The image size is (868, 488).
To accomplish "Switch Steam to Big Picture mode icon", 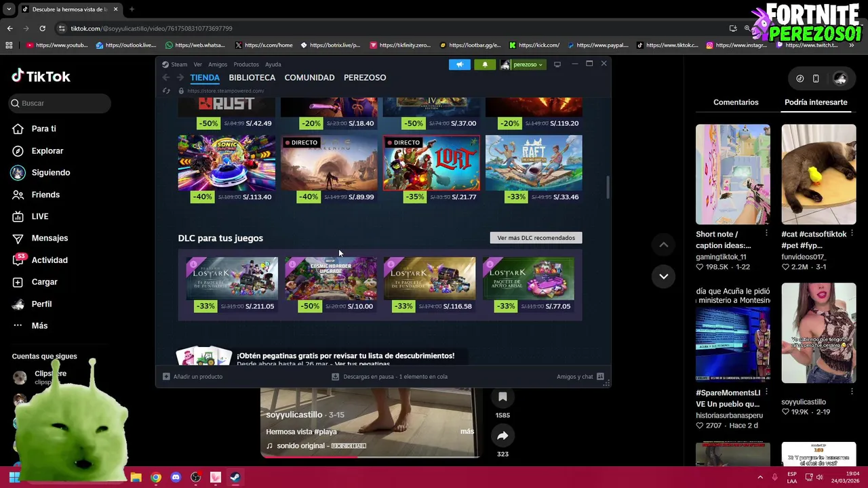I will pyautogui.click(x=557, y=64).
